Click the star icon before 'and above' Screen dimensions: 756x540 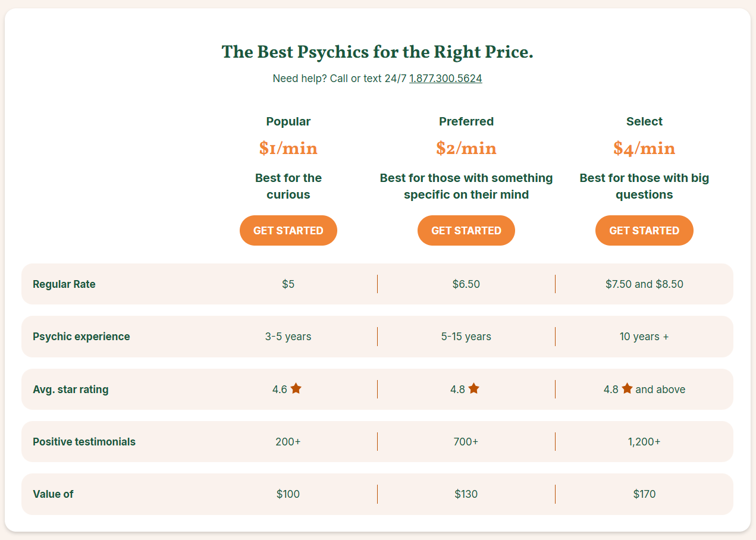pyautogui.click(x=627, y=389)
